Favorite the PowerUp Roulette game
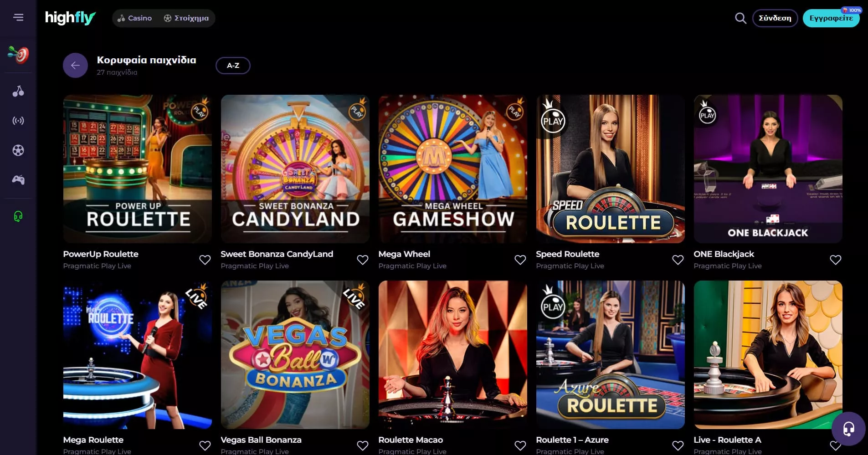Viewport: 868px width, 455px height. [x=205, y=260]
